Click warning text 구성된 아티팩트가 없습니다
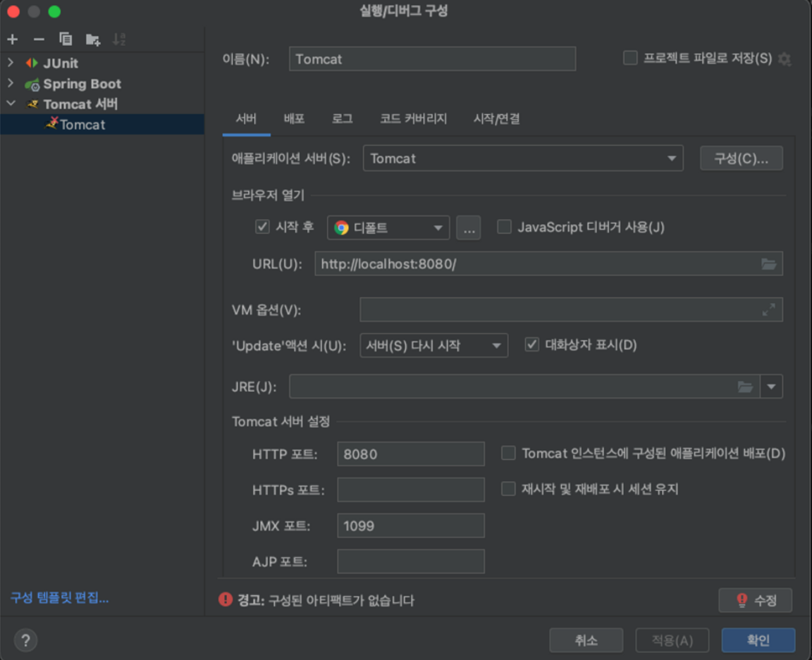Screen dimensions: 812x660 point(341,600)
